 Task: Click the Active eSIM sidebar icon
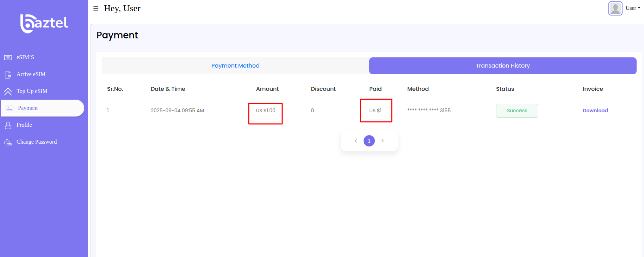[x=8, y=74]
